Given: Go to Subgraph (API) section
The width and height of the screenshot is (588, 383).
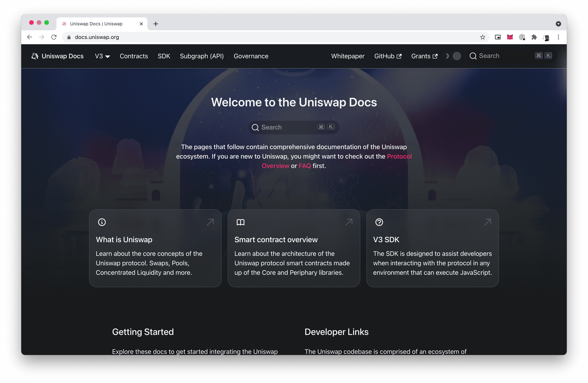Looking at the screenshot, I should [x=202, y=56].
